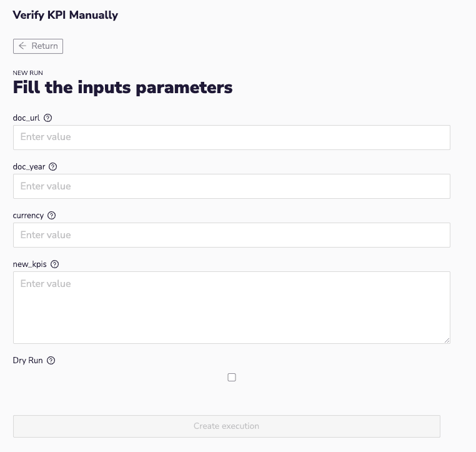The width and height of the screenshot is (476, 452).
Task: Click the help icon beside doc_url
Action: [x=48, y=118]
